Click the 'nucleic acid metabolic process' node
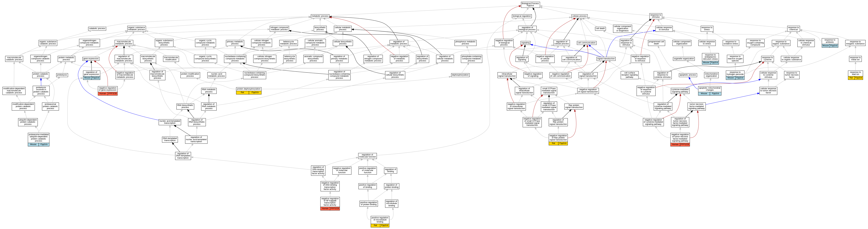Viewport: 868px width, 229px height. 216,75
